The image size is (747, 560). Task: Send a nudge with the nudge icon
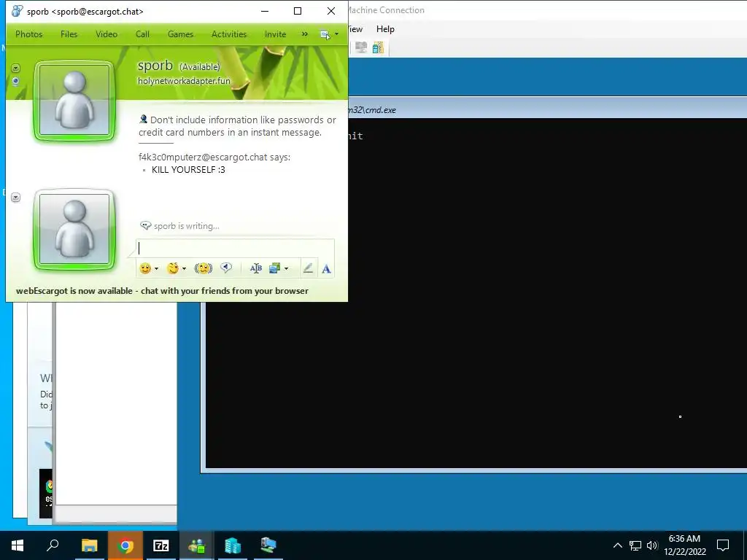pyautogui.click(x=204, y=268)
